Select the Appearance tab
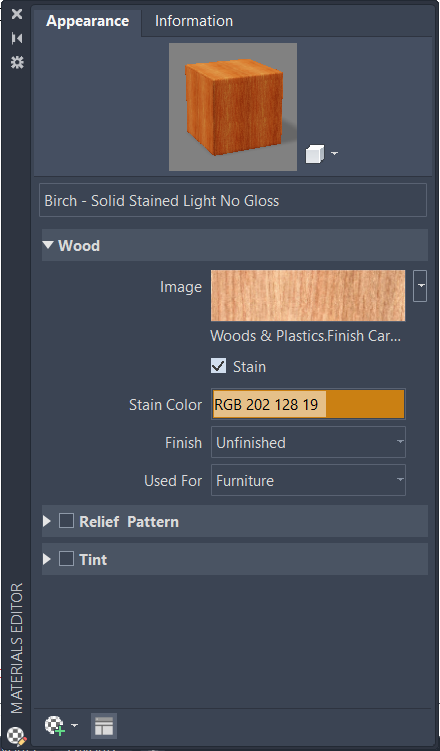 88,22
